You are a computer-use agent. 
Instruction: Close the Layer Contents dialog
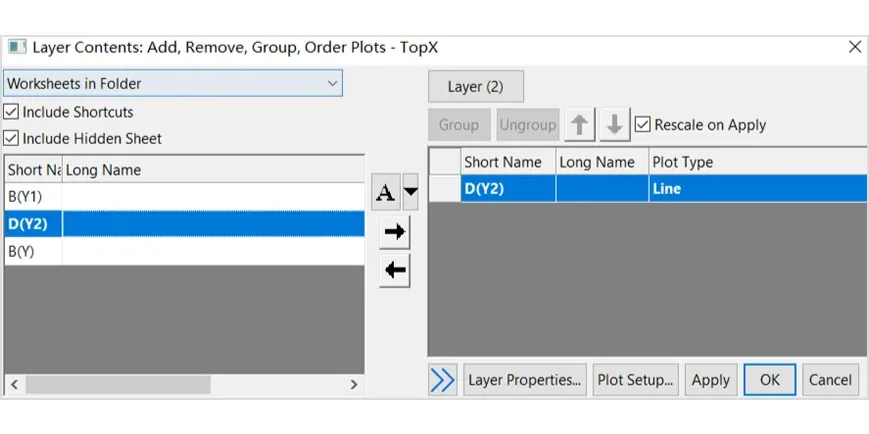(855, 47)
